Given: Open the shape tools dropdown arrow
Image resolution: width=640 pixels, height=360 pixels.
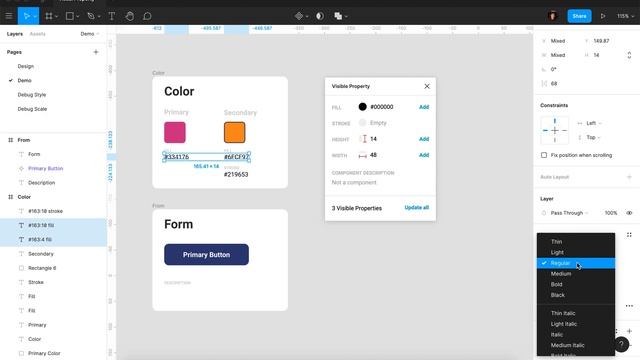Looking at the screenshot, I should [78, 17].
